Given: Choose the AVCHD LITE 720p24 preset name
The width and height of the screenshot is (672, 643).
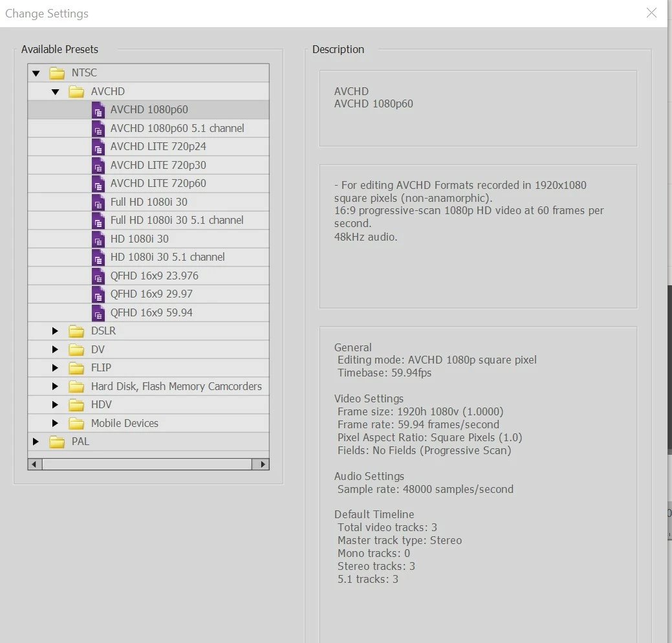Looking at the screenshot, I should [158, 147].
